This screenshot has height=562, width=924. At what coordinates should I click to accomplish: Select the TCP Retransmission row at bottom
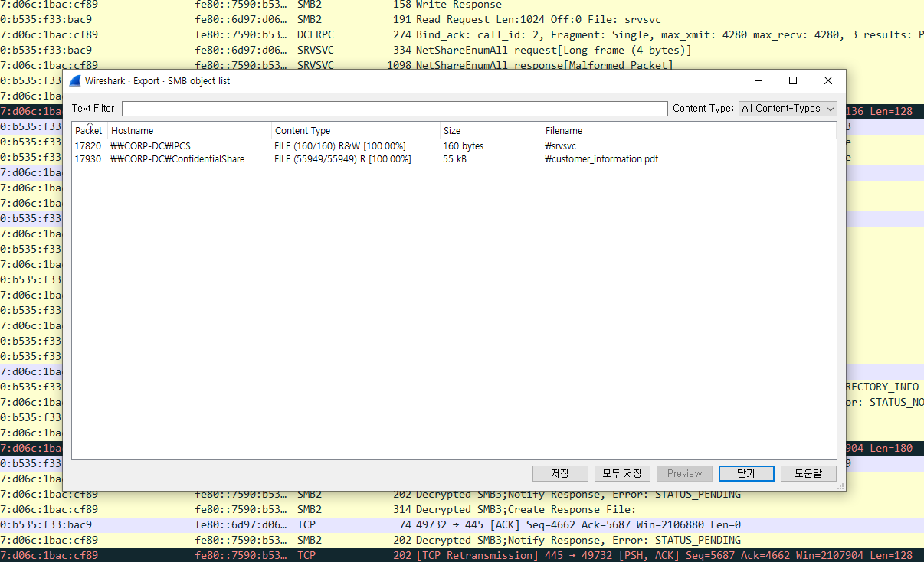point(462,555)
